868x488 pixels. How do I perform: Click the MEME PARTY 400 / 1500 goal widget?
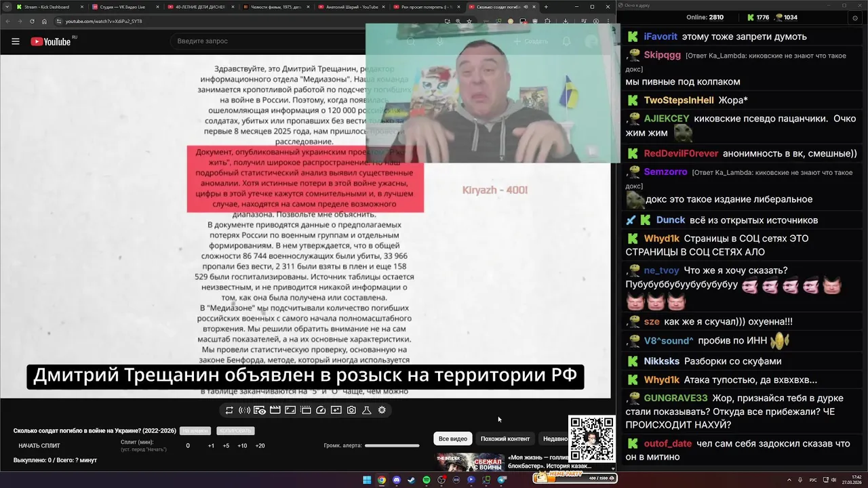[575, 479]
